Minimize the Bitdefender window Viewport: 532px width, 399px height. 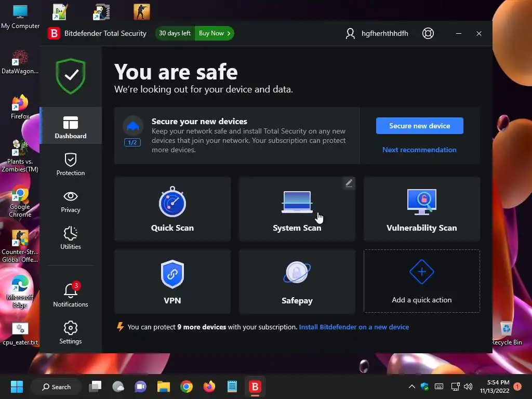click(458, 33)
